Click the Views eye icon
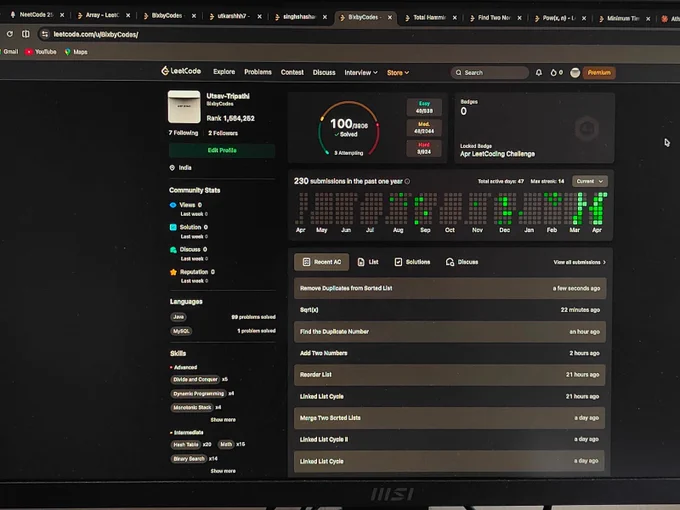 point(173,205)
